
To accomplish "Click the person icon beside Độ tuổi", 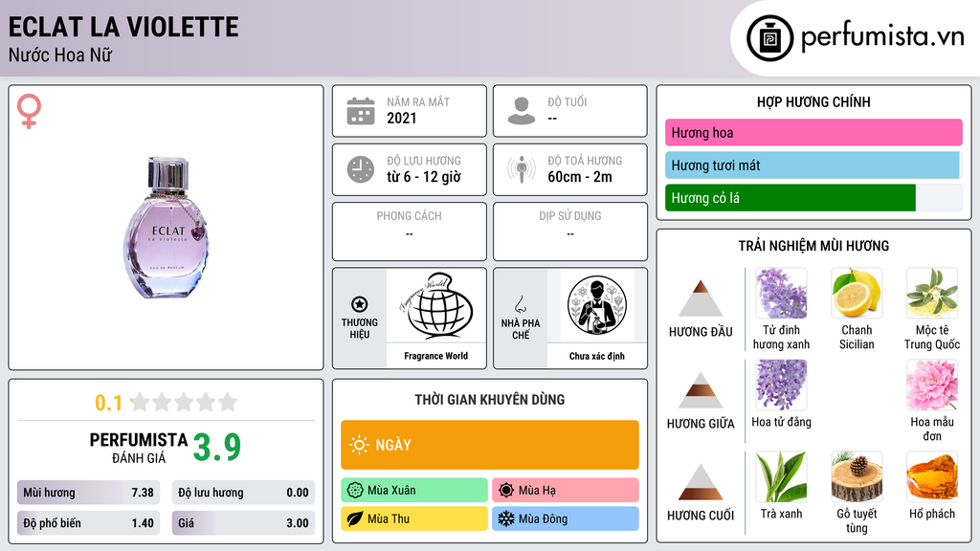I will pyautogui.click(x=522, y=111).
